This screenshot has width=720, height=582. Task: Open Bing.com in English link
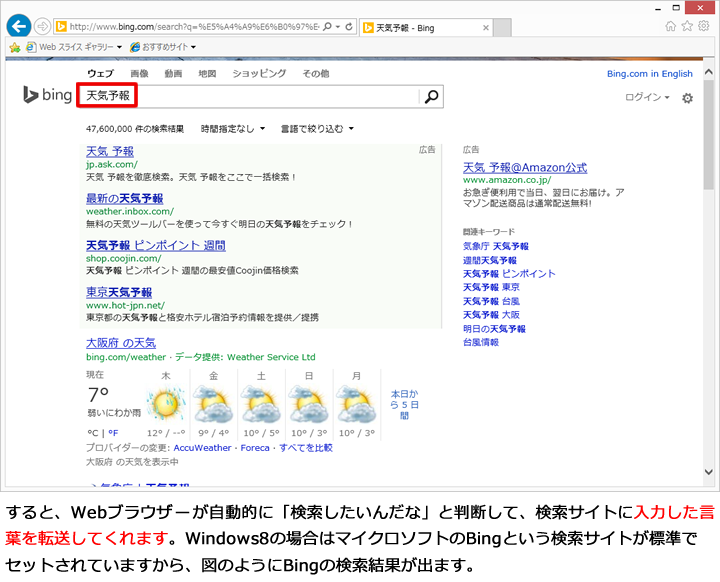click(x=650, y=73)
